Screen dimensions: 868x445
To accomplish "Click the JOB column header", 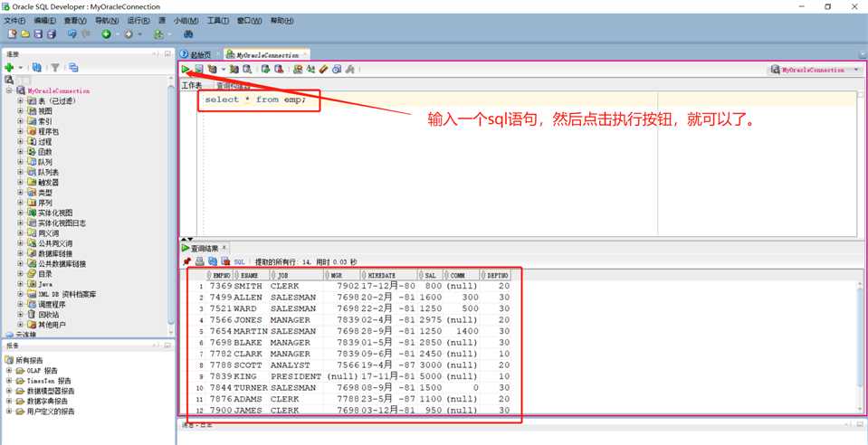I will click(x=296, y=275).
